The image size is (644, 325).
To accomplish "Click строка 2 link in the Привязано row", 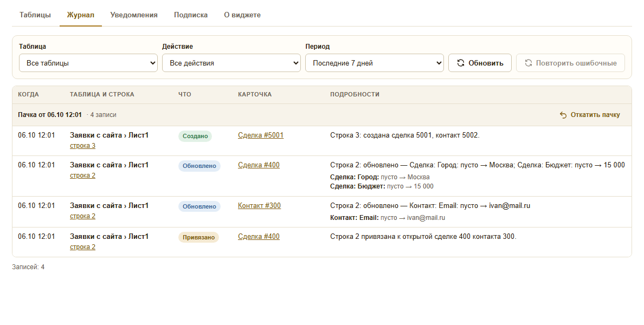I will tap(82, 247).
